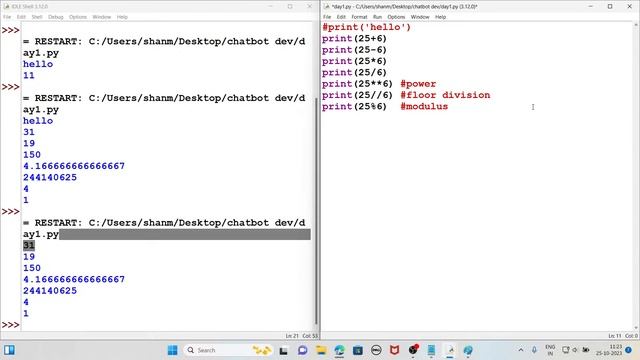Click the commented #print('hello') line
Screen dimensions: 640x360
(x=366, y=27)
